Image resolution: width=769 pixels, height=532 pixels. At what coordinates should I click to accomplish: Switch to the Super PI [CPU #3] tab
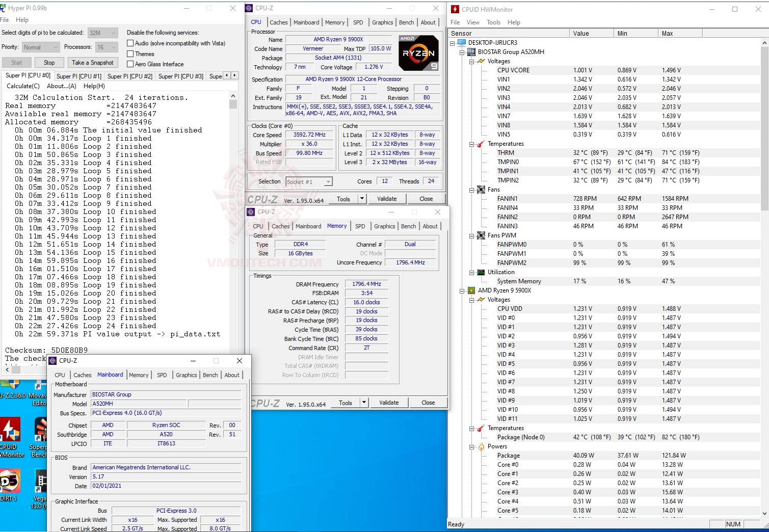pos(181,76)
